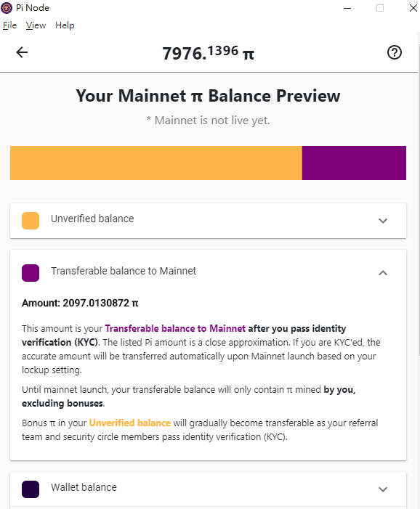This screenshot has width=420, height=509.
Task: Collapse the Transferable balance to Mainnet chevron
Action: tap(383, 273)
